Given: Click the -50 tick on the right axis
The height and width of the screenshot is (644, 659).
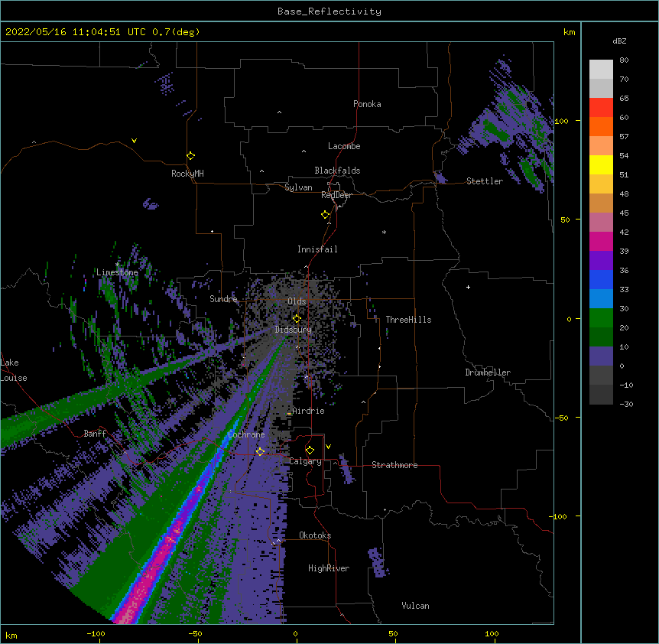Looking at the screenshot, I should click(x=561, y=418).
